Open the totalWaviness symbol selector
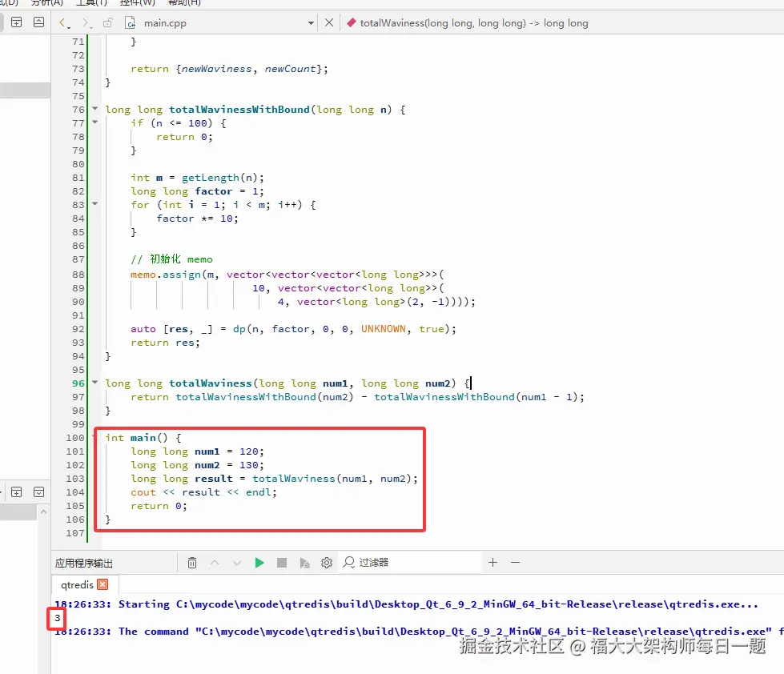 (474, 23)
